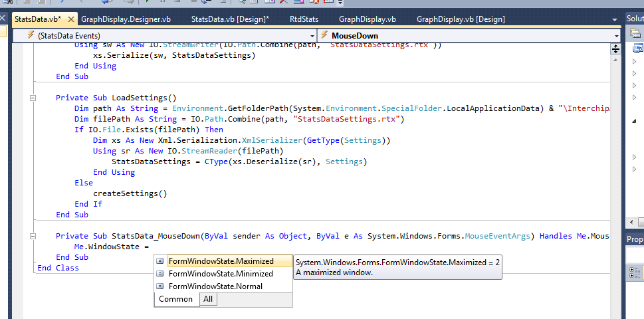
Task: Choose FormWindowState.Minimized suggestion
Action: coord(220,273)
